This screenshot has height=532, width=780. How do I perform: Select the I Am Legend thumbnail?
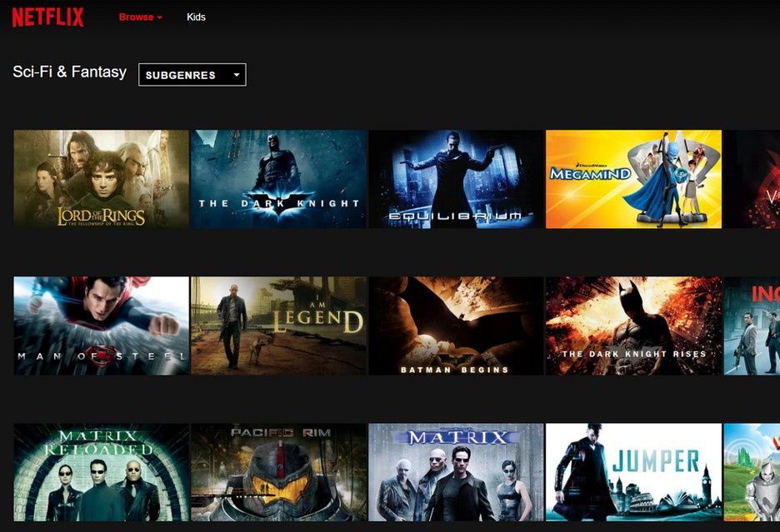[278, 326]
